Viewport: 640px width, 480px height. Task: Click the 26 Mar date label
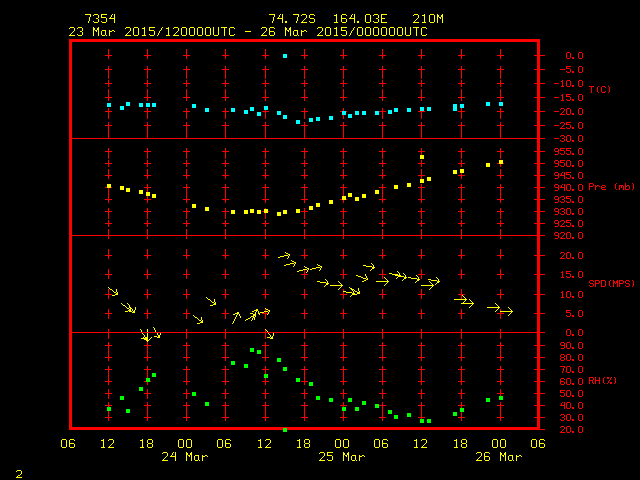[498, 457]
